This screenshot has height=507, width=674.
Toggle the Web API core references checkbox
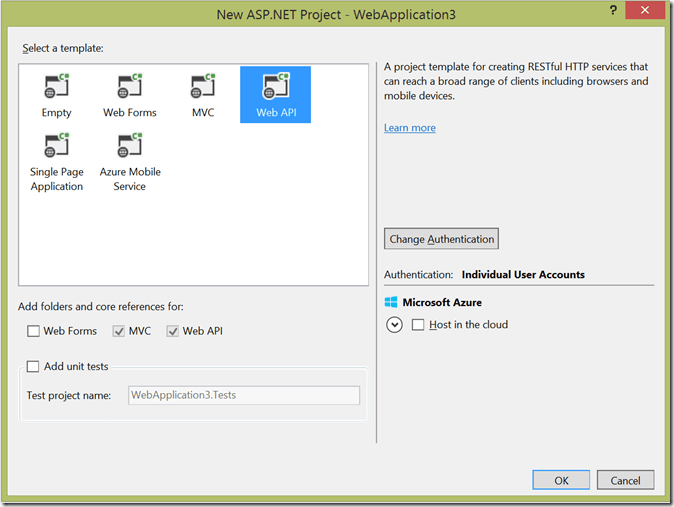point(172,331)
